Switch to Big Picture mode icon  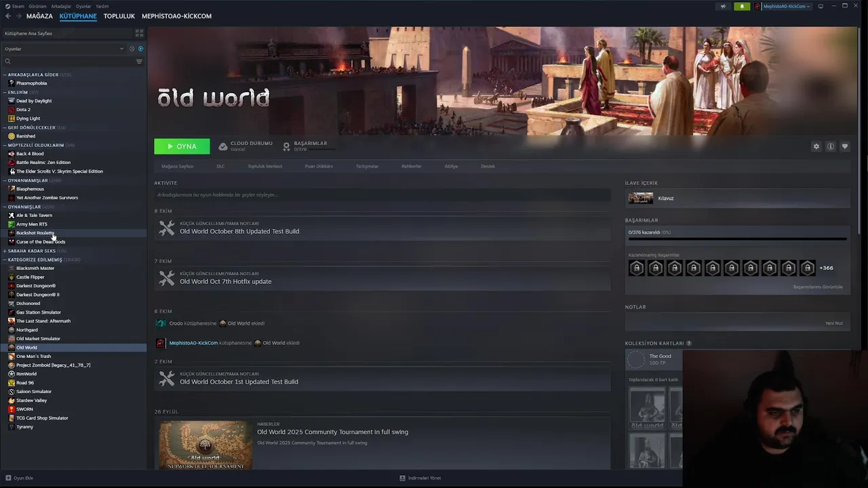pos(821,6)
